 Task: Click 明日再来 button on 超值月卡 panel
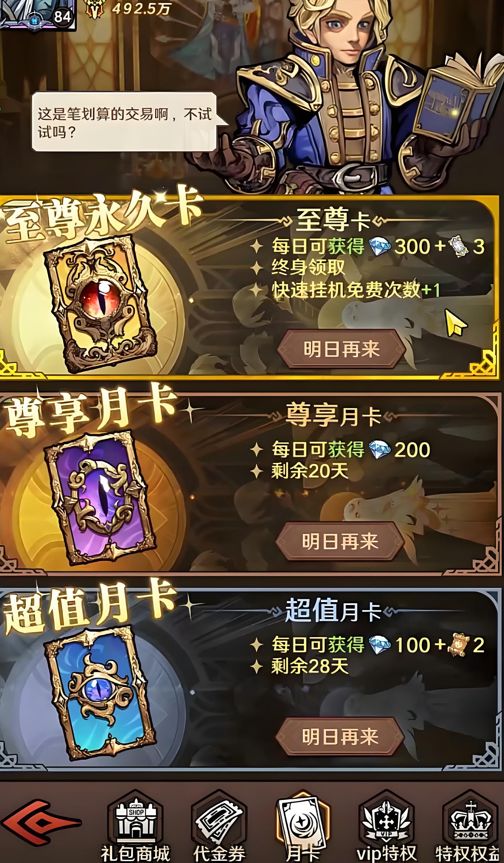(340, 737)
